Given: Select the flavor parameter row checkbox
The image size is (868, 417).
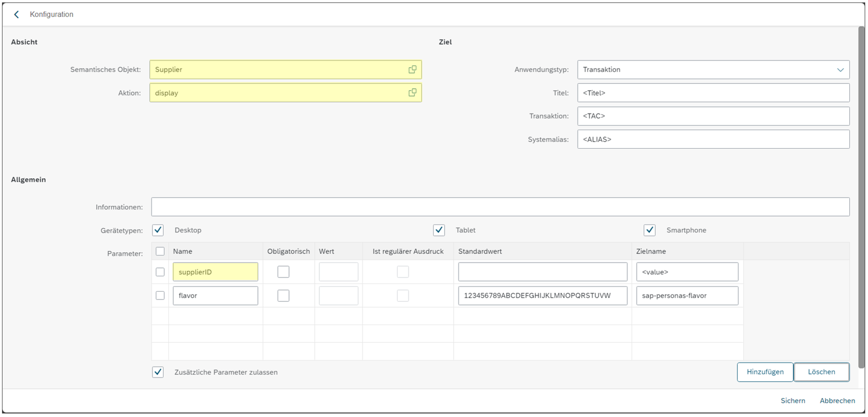Looking at the screenshot, I should tap(160, 295).
